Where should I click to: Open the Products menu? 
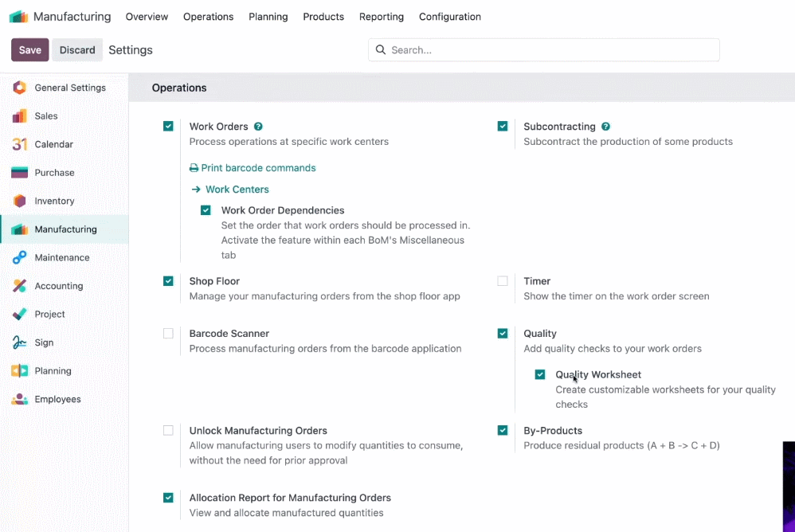(x=323, y=17)
